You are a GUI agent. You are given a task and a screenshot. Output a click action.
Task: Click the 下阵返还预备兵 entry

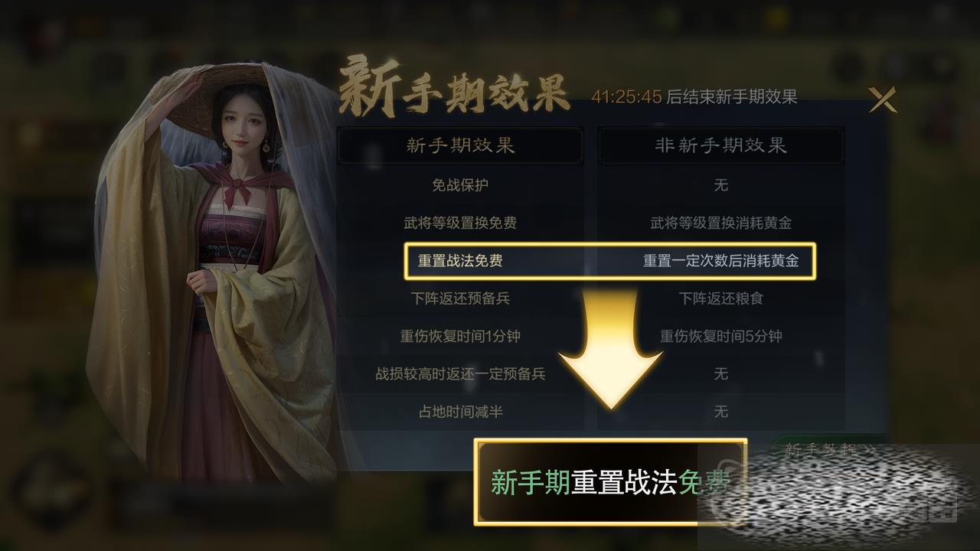click(x=460, y=298)
